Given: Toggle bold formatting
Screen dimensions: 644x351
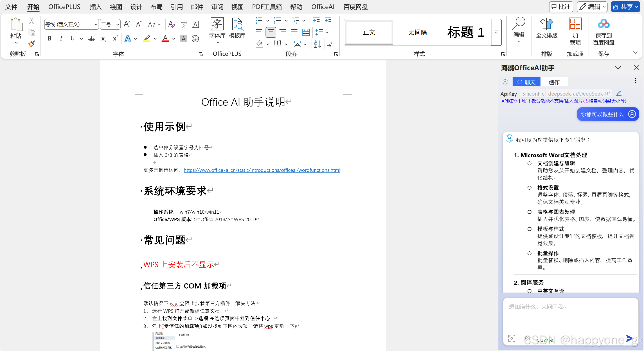Looking at the screenshot, I should coord(50,38).
